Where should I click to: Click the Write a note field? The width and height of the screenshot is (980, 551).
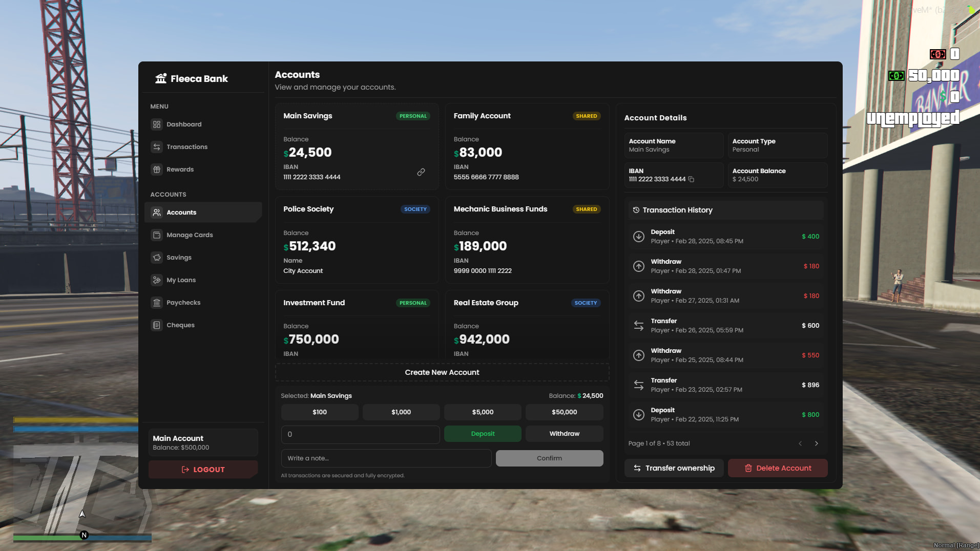[386, 458]
